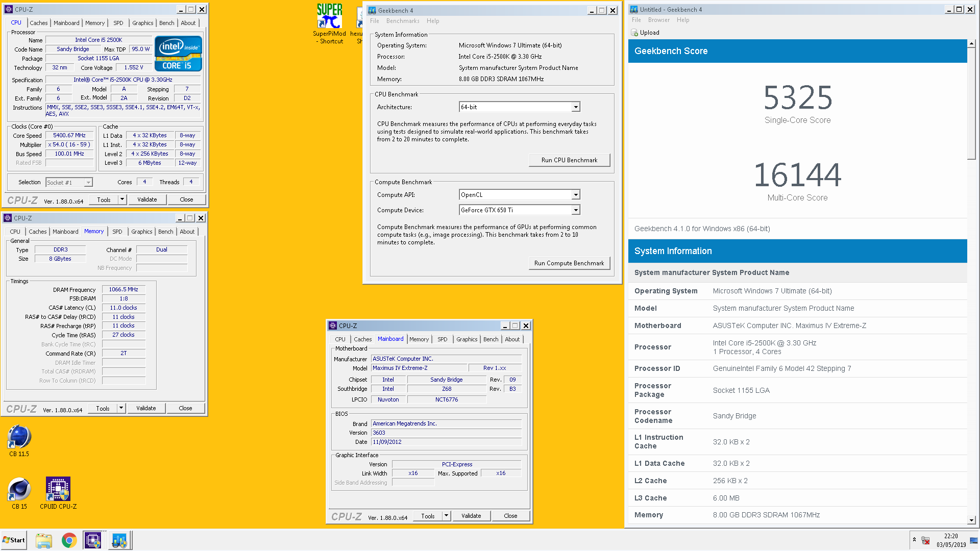Launch Google Chrome from the taskbar
Viewport: 980px width, 551px height.
(69, 540)
